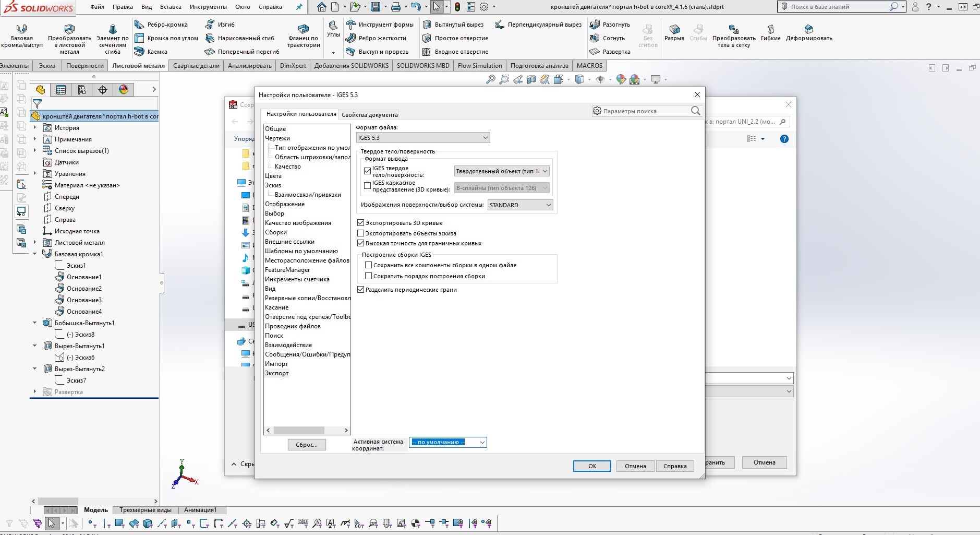Click the Сброс... reset button

tap(307, 445)
